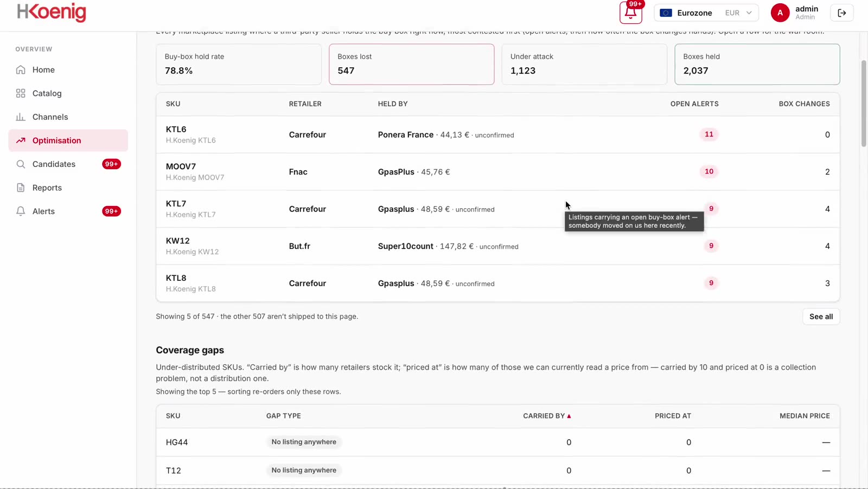868x489 pixels.
Task: Open the Catalog section
Action: (68, 93)
